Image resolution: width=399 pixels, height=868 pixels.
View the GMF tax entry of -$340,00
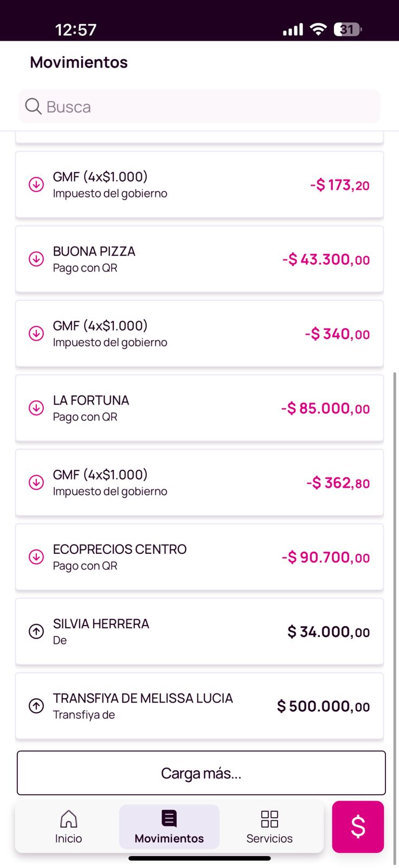pyautogui.click(x=200, y=334)
